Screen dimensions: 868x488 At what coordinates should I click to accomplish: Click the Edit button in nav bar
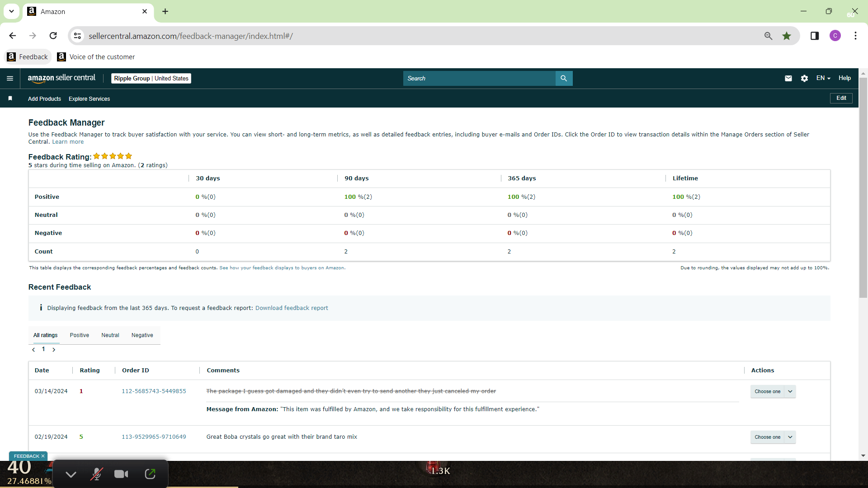pyautogui.click(x=841, y=98)
